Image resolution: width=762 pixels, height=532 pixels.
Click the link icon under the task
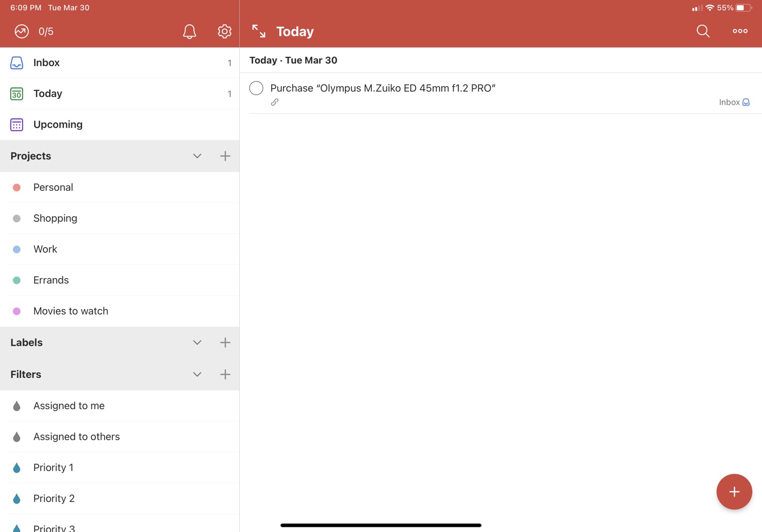[x=275, y=102]
